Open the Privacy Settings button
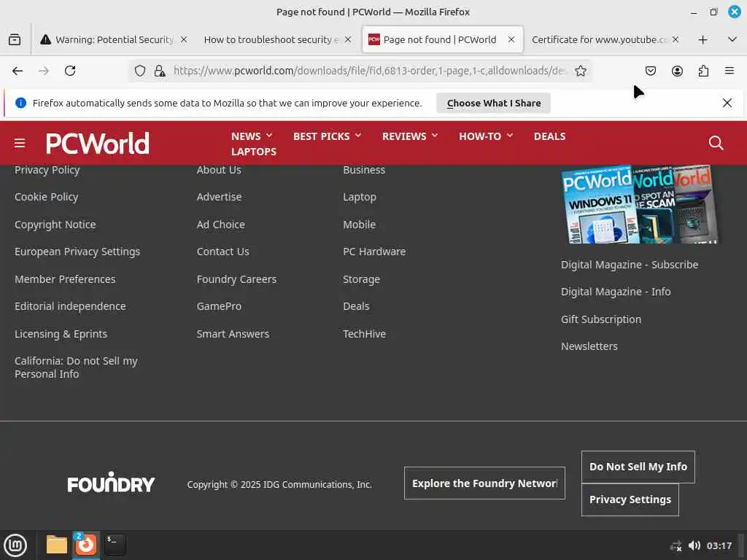Screen dimensions: 747x560 (x=630, y=499)
